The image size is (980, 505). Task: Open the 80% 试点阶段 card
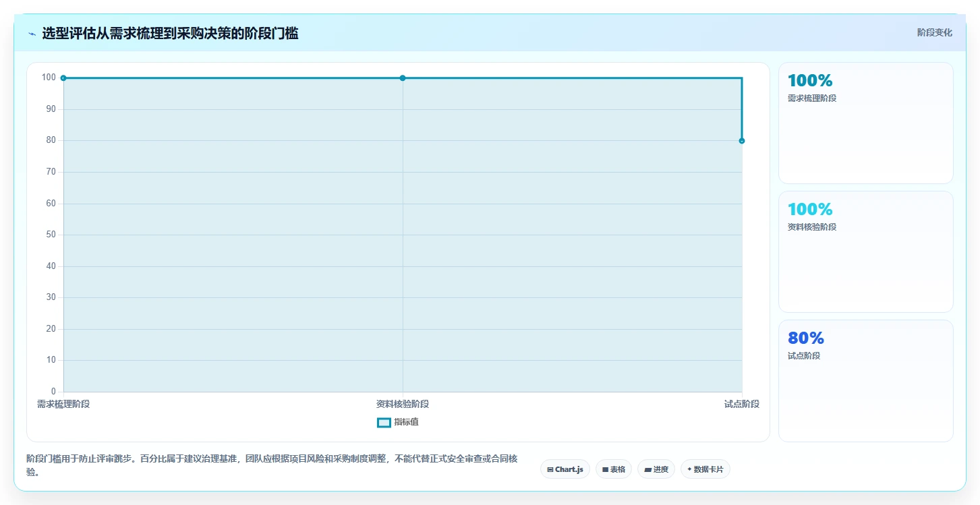(x=866, y=381)
